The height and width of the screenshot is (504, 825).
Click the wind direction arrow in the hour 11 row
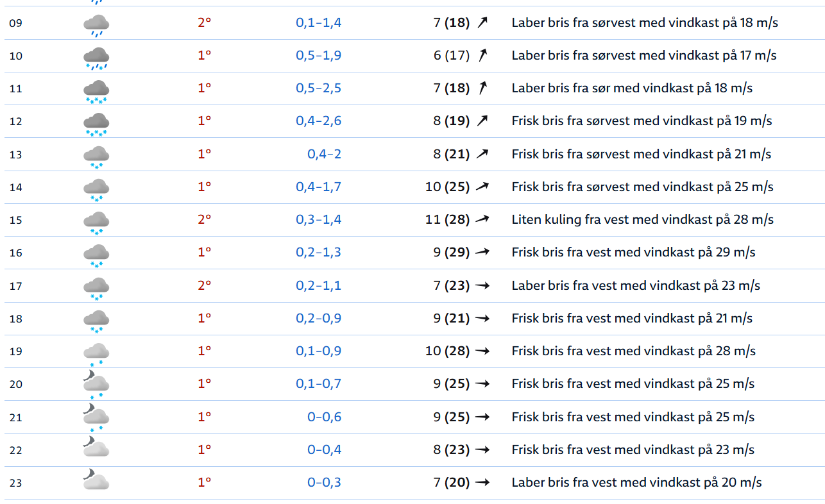click(x=482, y=88)
